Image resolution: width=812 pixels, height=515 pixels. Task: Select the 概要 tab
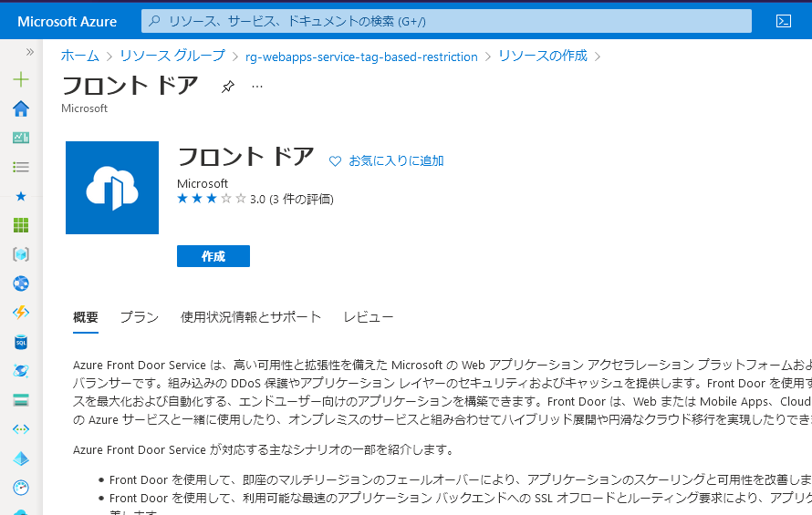pos(86,317)
